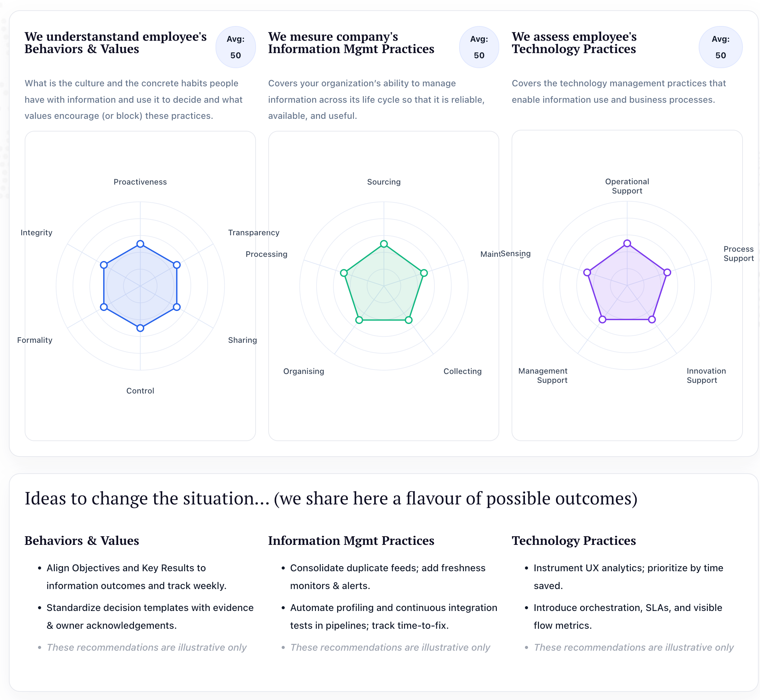Click the Collecting data point on green radar
Screen dimensions: 760x700
(409, 320)
